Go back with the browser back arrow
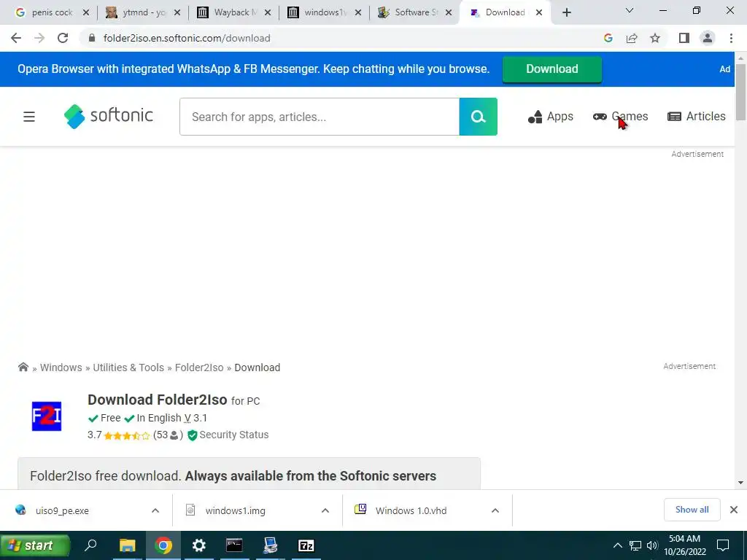The width and height of the screenshot is (747, 560). pos(16,38)
